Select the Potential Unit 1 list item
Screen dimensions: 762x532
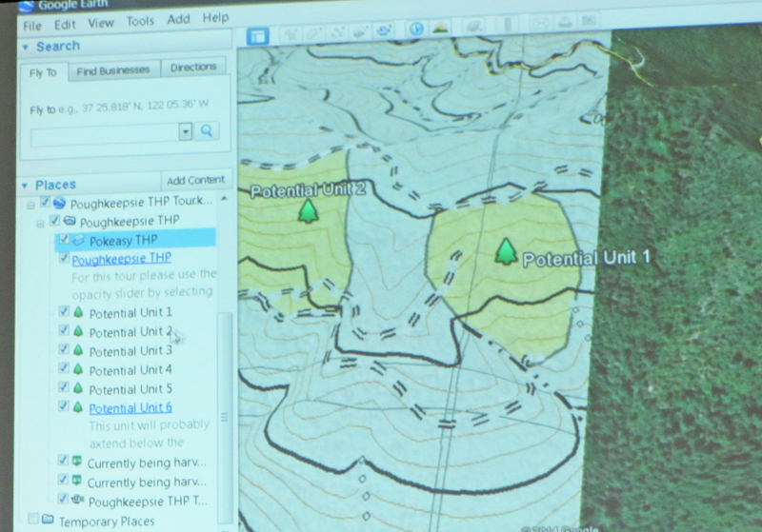tap(130, 312)
